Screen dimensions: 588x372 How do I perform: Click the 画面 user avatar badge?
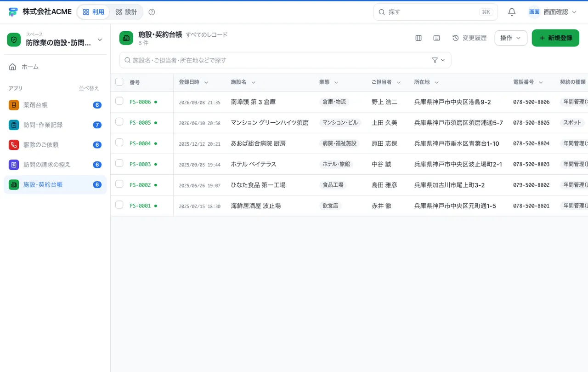pos(534,12)
